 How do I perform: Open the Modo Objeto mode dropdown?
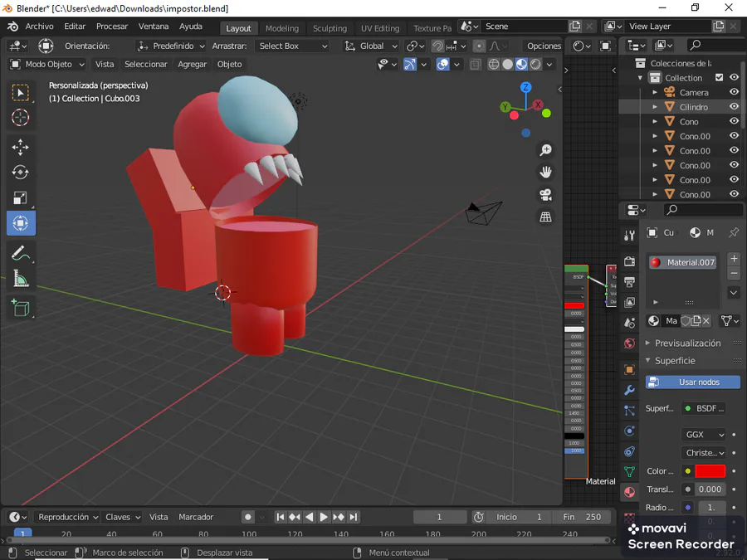point(47,64)
